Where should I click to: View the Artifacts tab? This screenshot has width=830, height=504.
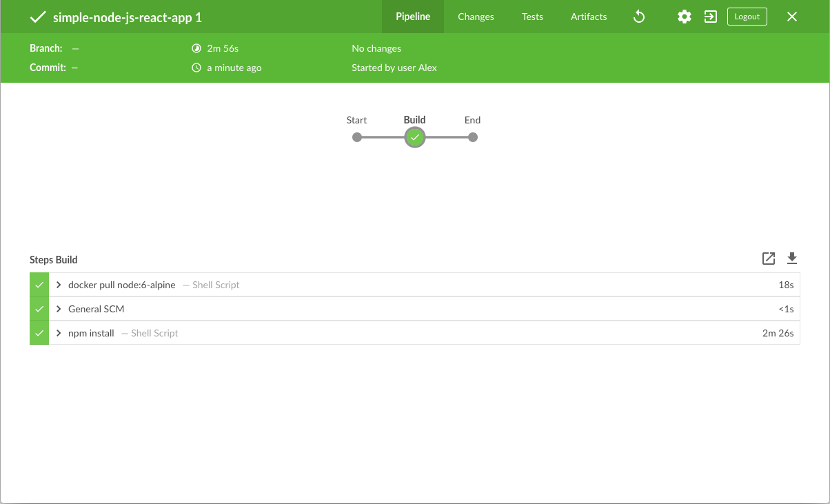pos(589,17)
